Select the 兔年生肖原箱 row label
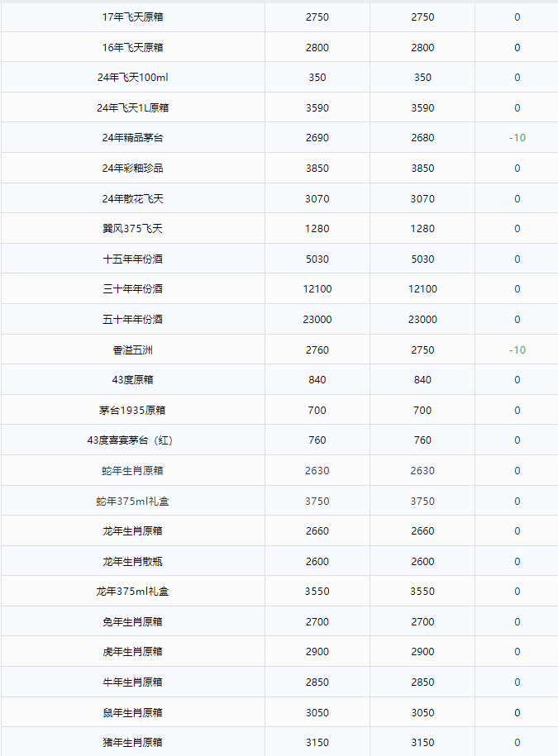 (132, 621)
